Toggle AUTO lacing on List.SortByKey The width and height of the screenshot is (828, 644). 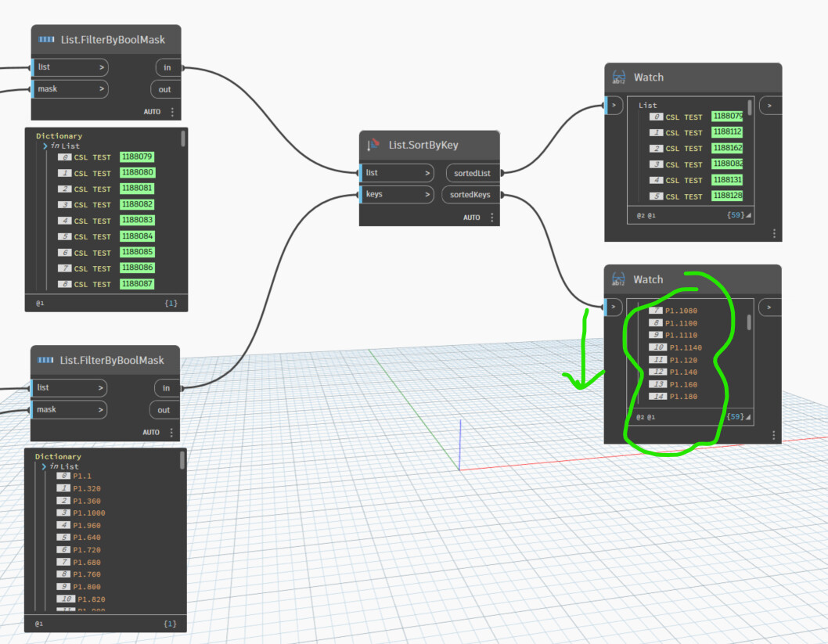pyautogui.click(x=473, y=218)
